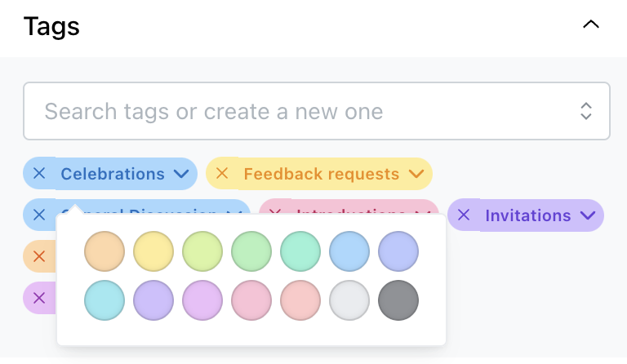Viewport: 627px width, 364px height.
Task: Click the X on the pink-purple tag
Action: coord(39,298)
